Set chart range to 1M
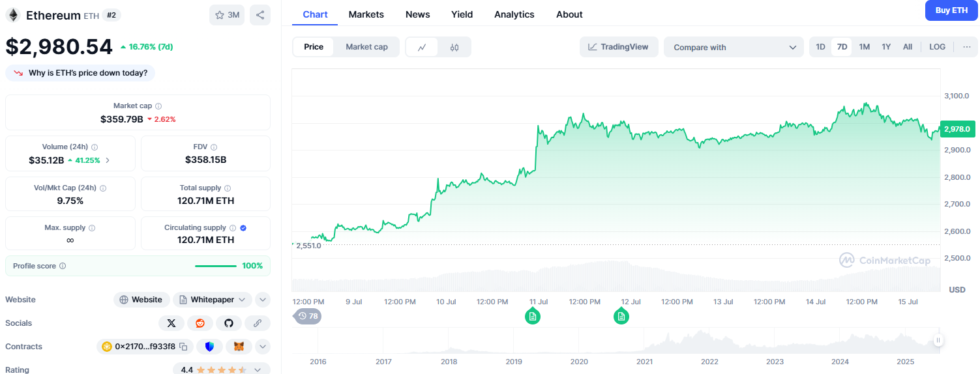 (x=865, y=47)
